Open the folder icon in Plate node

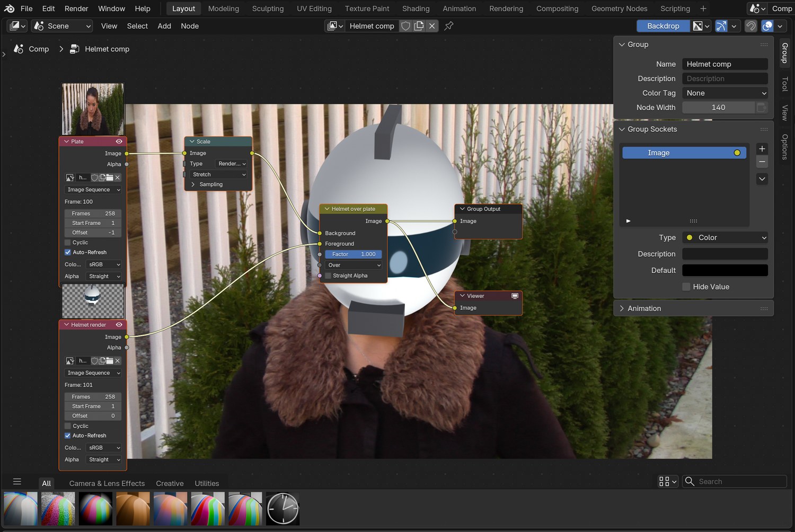[110, 178]
